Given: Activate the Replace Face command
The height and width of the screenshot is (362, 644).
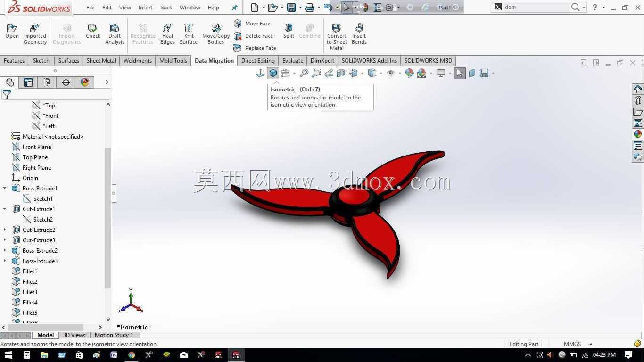Looking at the screenshot, I should [255, 48].
